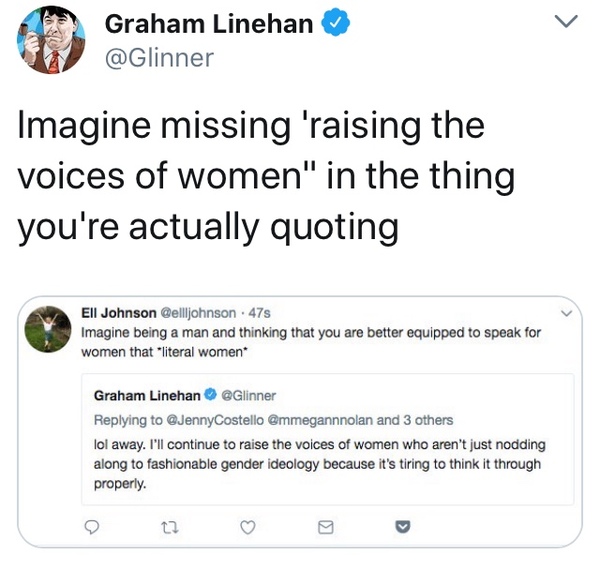Click the retweet arrows icon

click(166, 525)
